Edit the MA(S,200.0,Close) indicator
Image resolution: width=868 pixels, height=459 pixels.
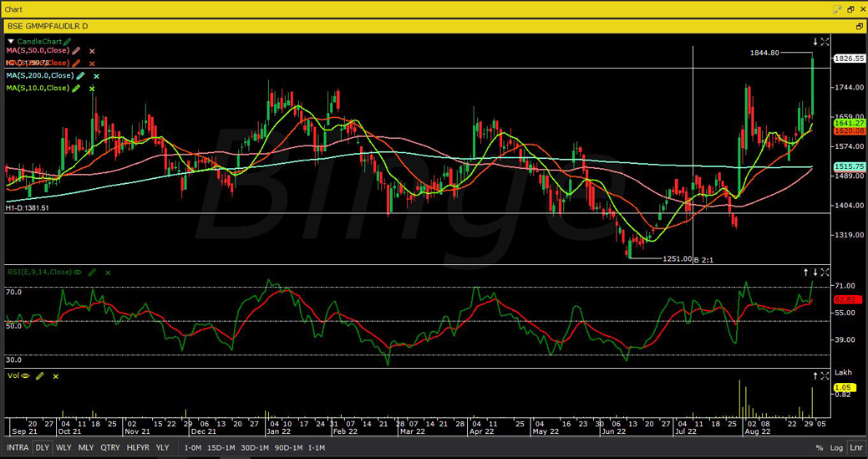point(80,76)
